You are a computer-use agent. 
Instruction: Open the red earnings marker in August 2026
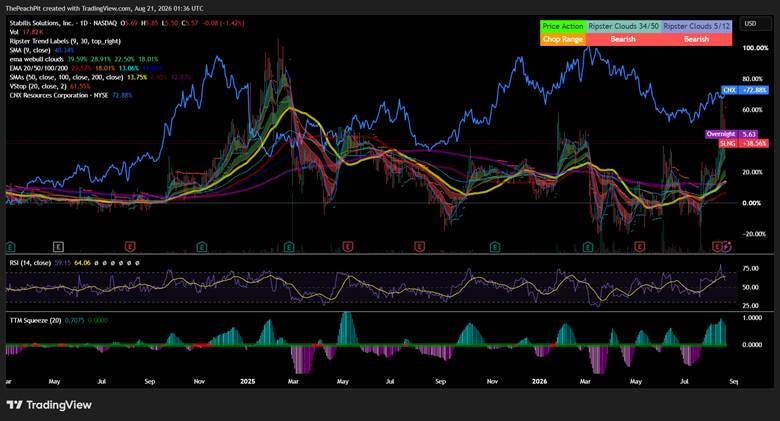click(717, 246)
